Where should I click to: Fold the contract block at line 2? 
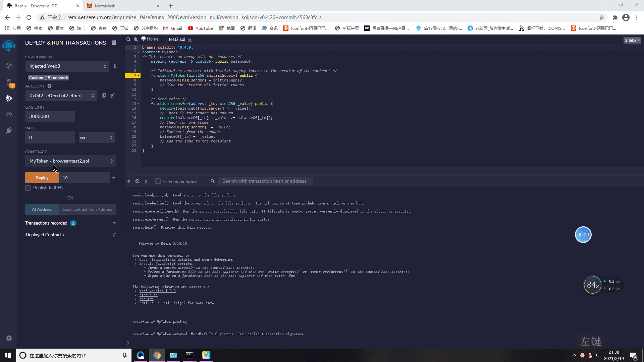point(138,52)
